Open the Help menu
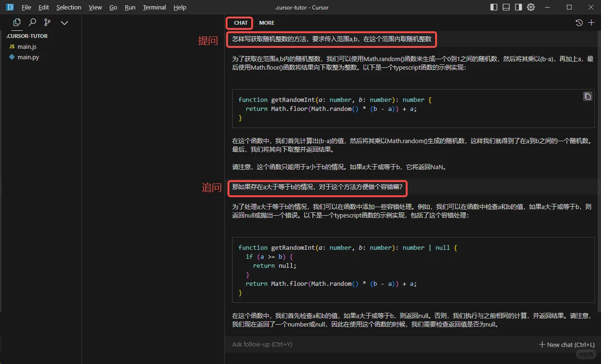 pos(180,7)
